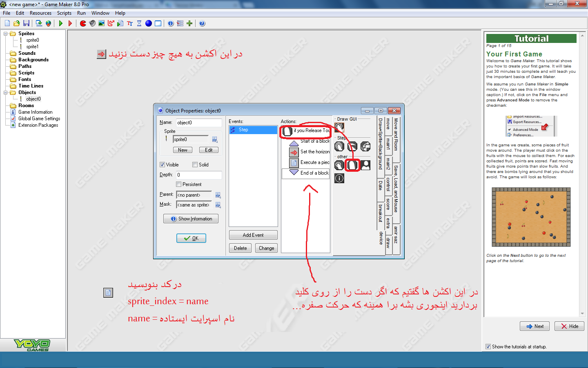Screen dimensions: 588x368
Task: Create a path via toolbar icon
Action: [111, 23]
